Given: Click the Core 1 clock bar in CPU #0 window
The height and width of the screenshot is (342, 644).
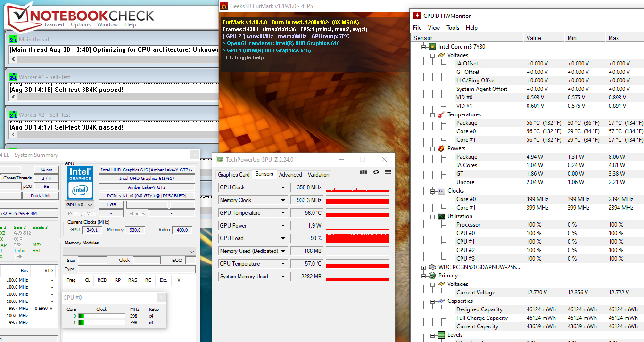Looking at the screenshot, I should point(101,322).
